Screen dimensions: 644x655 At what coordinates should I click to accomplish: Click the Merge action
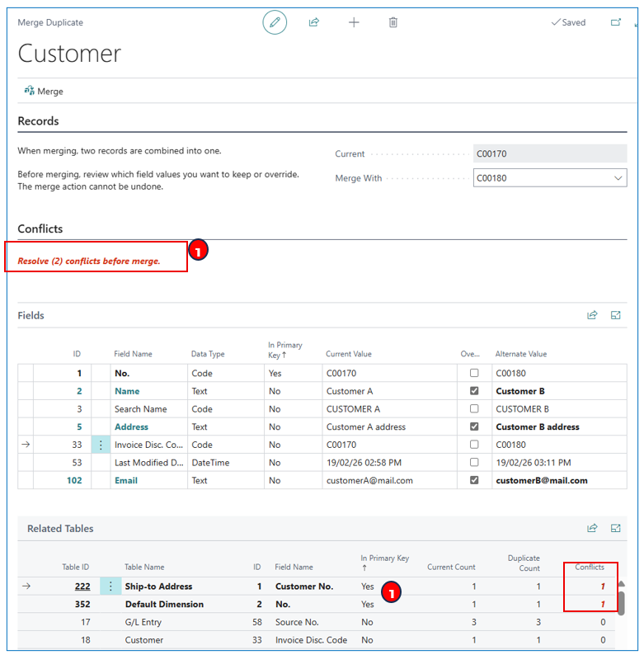pos(44,92)
